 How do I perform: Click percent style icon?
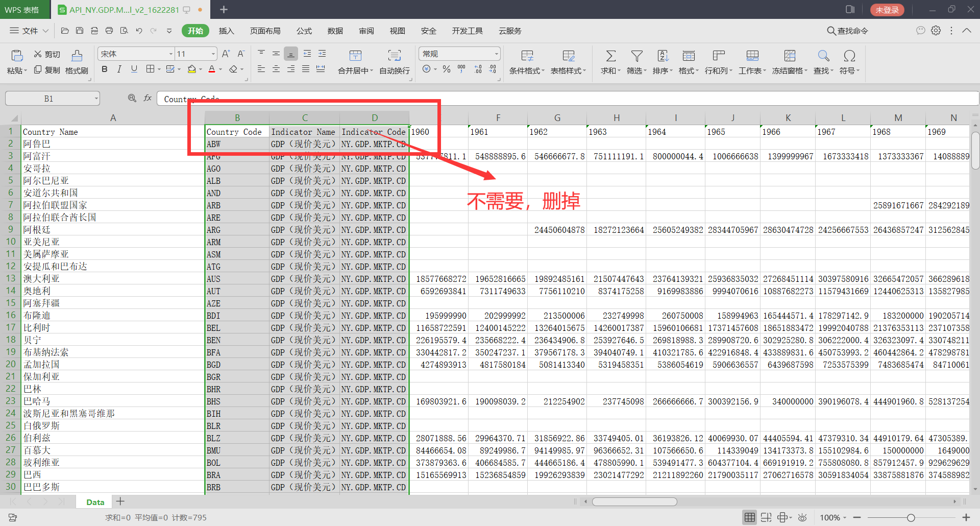tap(447, 69)
